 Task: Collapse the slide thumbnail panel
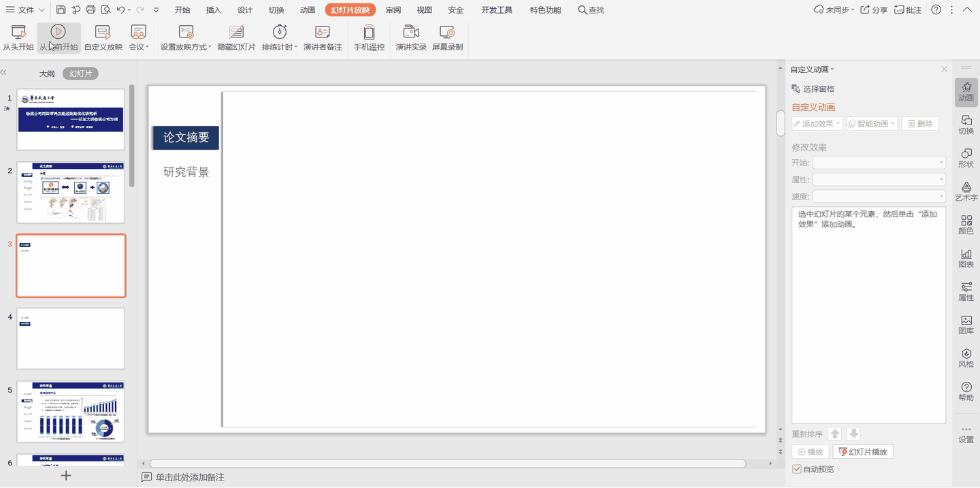coord(4,72)
